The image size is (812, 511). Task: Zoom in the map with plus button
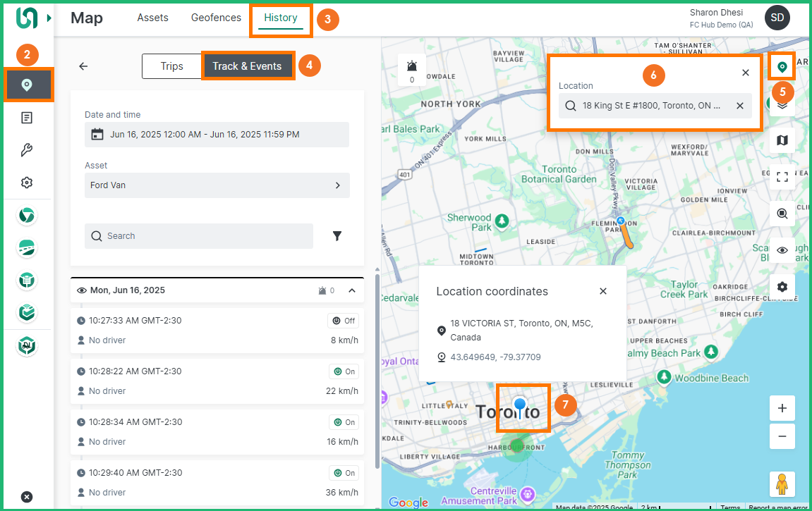tap(782, 408)
